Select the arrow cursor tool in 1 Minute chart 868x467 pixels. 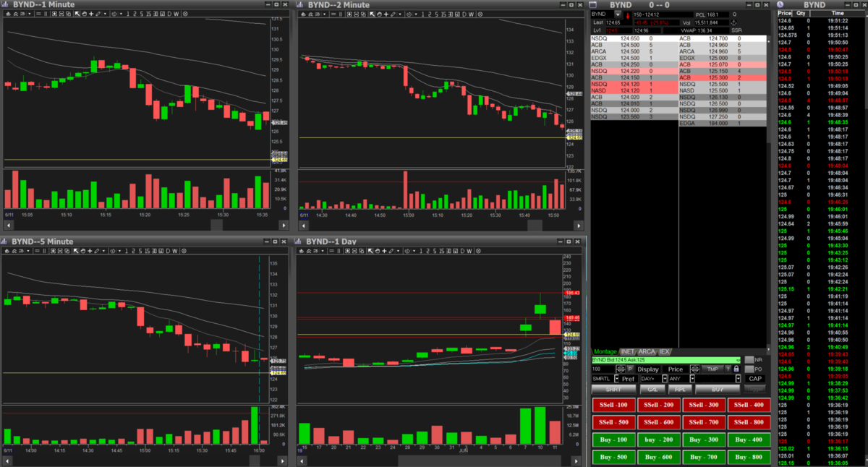(77, 14)
